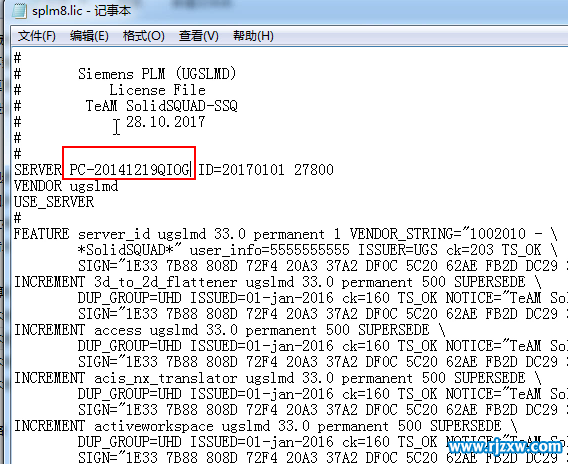Open the 编辑(E) menu
This screenshot has width=568, height=464.
tap(89, 36)
